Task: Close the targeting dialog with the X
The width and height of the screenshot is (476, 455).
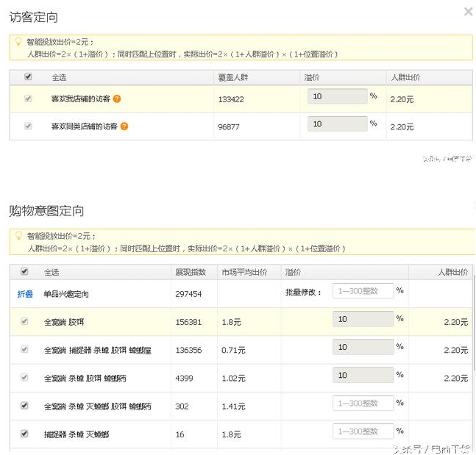Action: 468,12
